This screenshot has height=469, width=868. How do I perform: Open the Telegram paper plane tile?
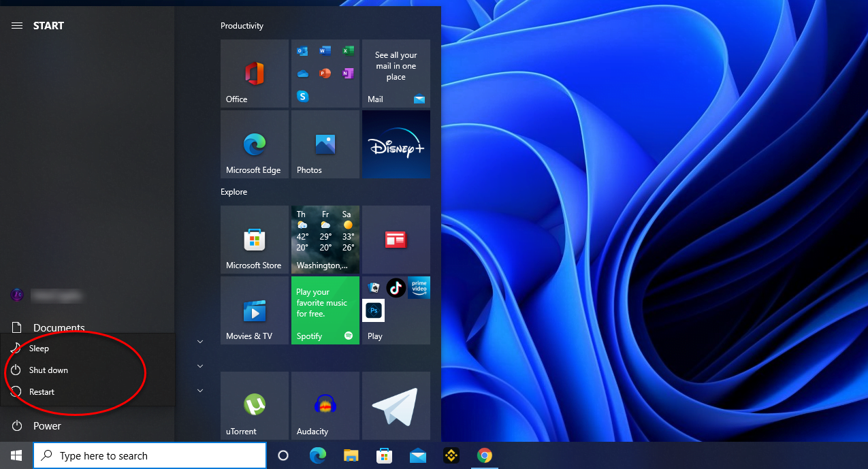396,406
